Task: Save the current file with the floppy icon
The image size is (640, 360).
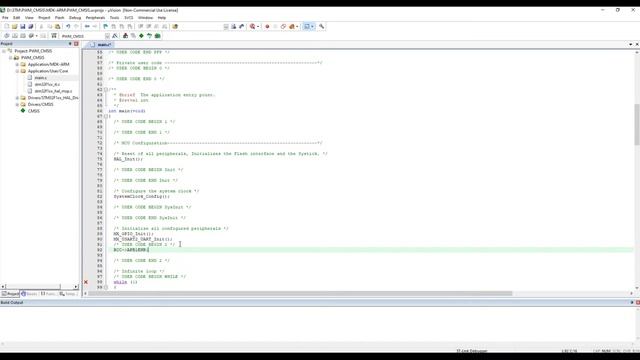Action: pyautogui.click(x=22, y=27)
